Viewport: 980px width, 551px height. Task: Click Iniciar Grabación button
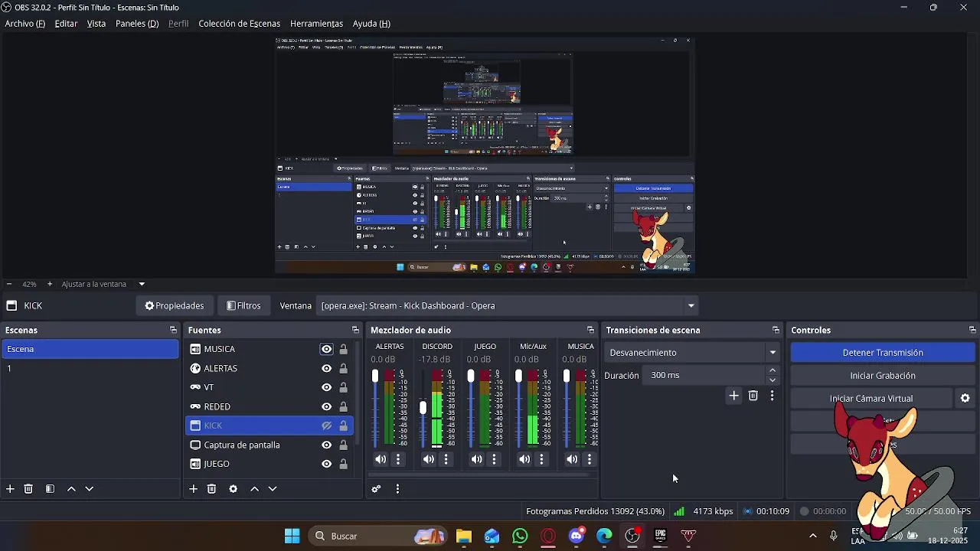tap(883, 376)
